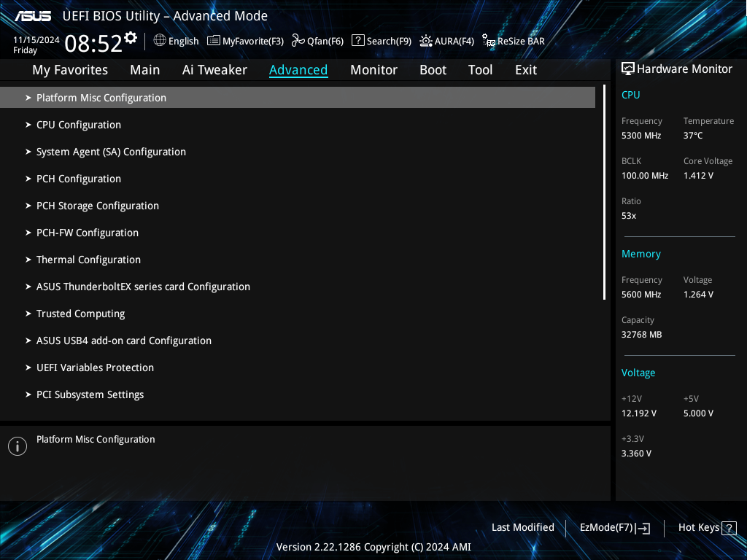Click the BCLK 100.00 MHz value

tap(645, 176)
